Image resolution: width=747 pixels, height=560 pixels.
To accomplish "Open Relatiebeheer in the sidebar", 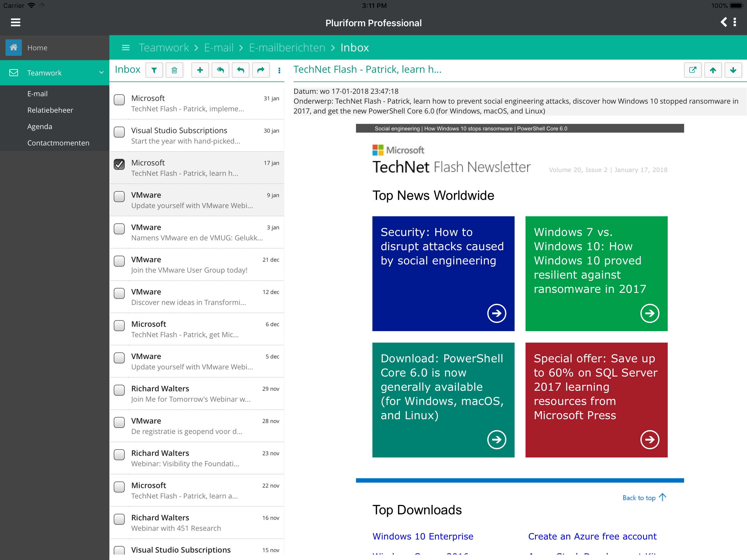I will pos(50,110).
